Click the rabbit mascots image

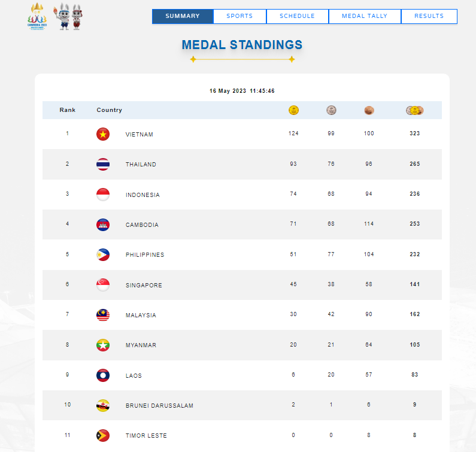point(68,16)
